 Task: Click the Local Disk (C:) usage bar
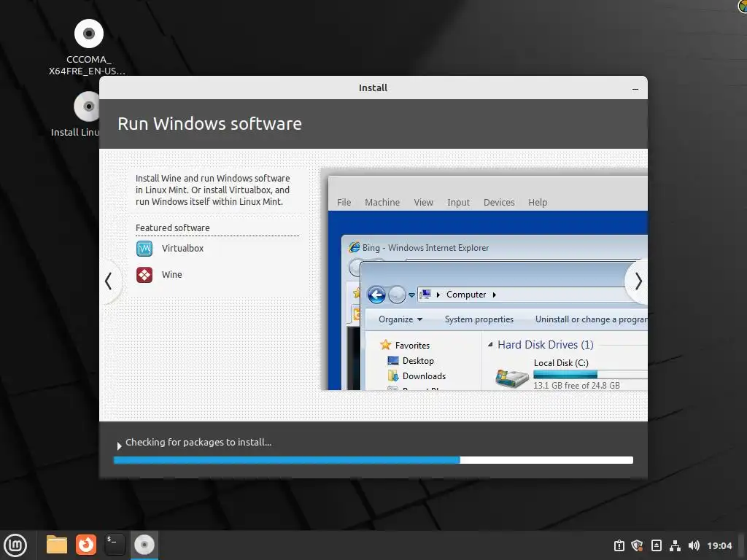coord(590,374)
